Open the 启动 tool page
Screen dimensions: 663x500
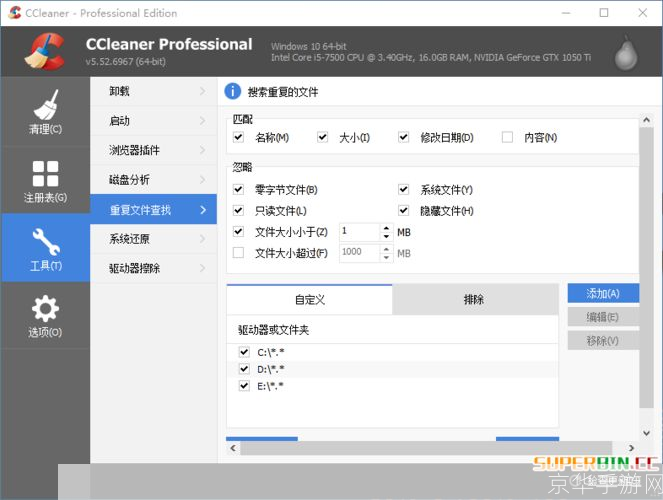pyautogui.click(x=153, y=121)
